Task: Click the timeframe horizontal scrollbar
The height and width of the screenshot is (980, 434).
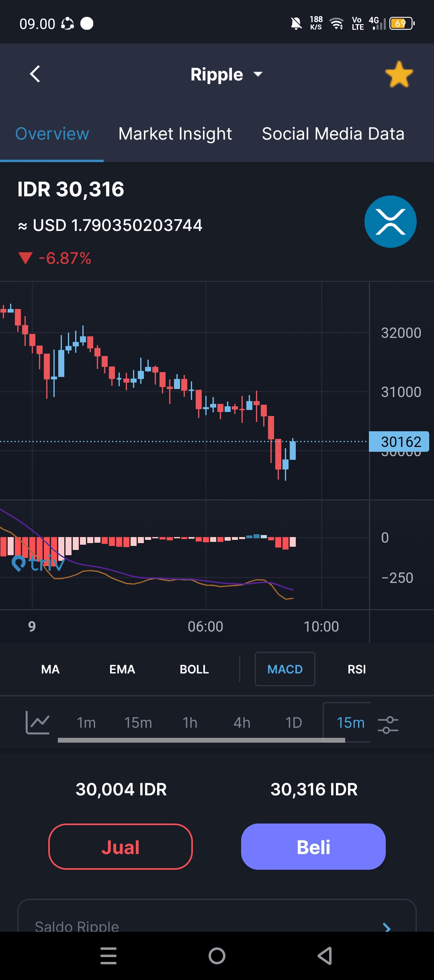Action: (x=201, y=740)
